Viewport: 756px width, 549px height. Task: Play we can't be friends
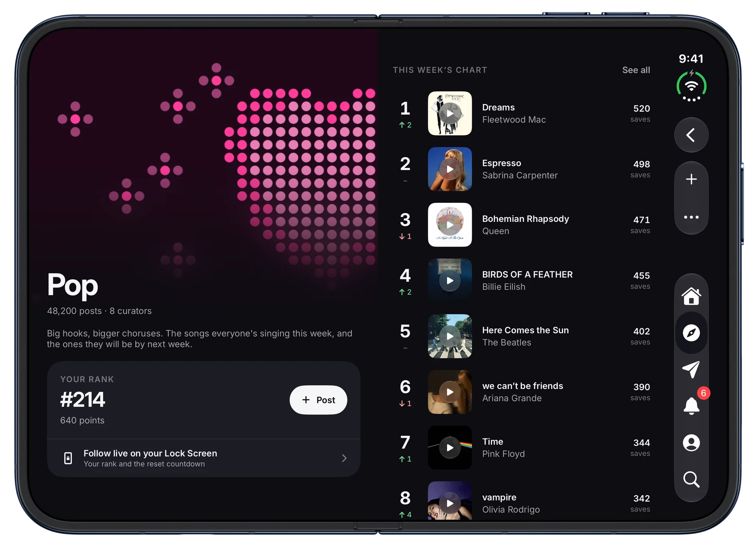(x=450, y=392)
